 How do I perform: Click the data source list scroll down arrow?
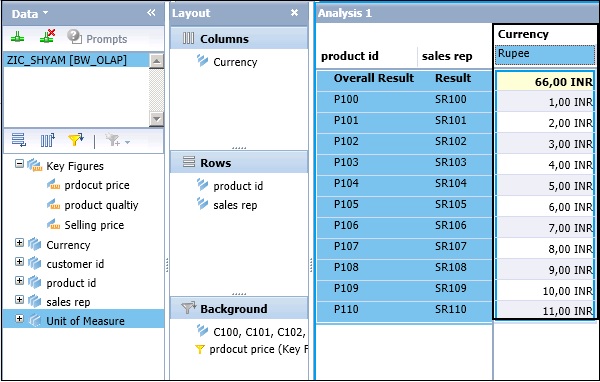coord(156,118)
